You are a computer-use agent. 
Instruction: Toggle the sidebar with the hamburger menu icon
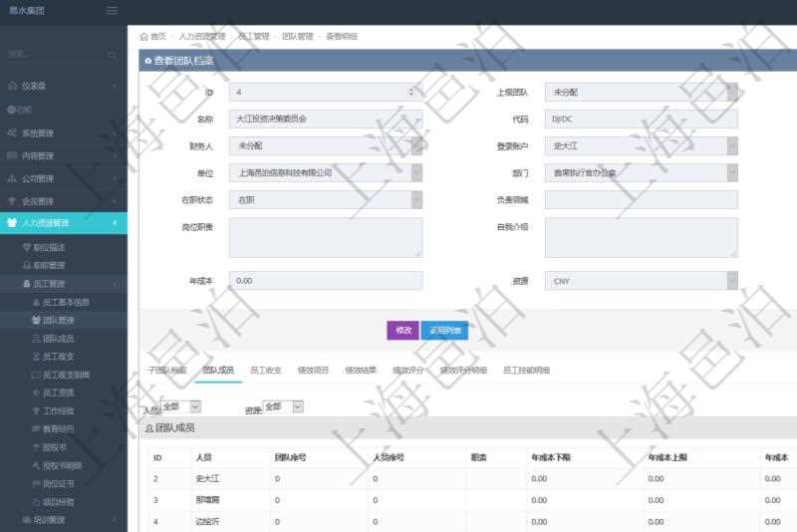[112, 11]
